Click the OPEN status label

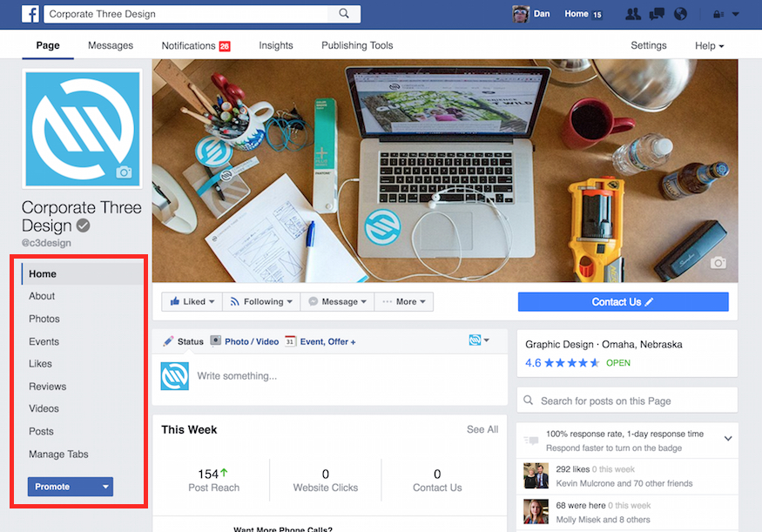[x=618, y=363]
